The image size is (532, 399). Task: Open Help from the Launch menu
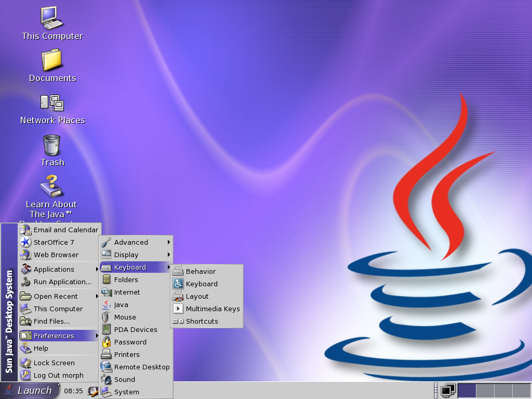pyautogui.click(x=59, y=348)
